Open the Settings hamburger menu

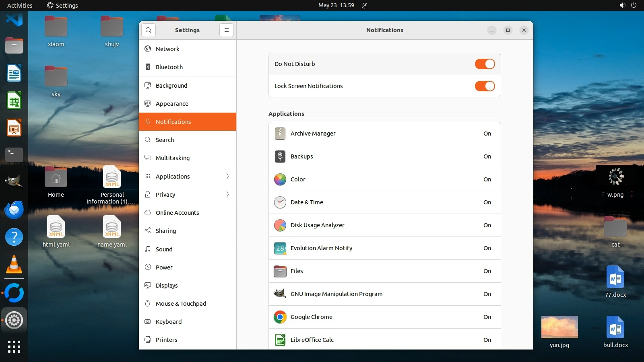tap(227, 30)
